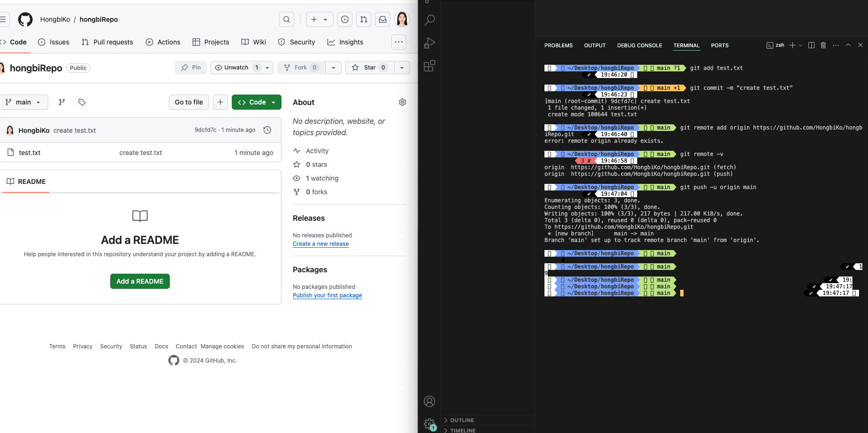
Task: Open the Star lists dropdown arrow
Action: [402, 68]
